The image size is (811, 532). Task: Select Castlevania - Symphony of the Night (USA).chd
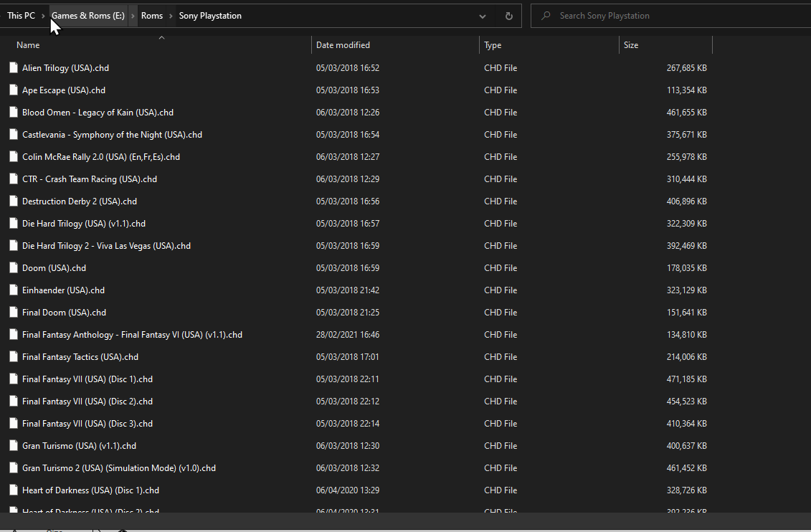coord(113,134)
